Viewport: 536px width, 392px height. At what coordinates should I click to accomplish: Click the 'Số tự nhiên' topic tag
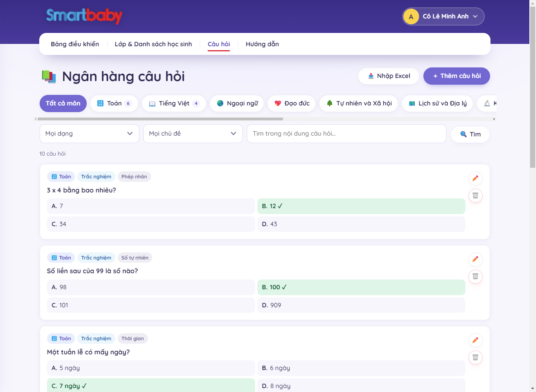point(135,258)
